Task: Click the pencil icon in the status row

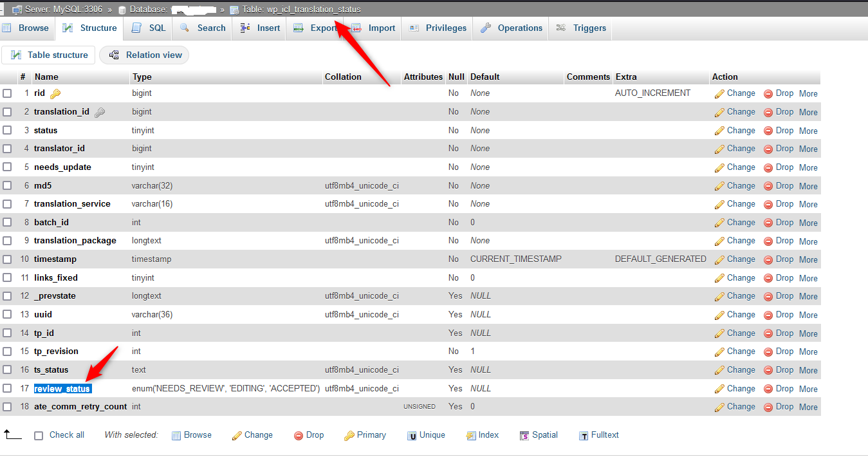Action: coord(719,131)
